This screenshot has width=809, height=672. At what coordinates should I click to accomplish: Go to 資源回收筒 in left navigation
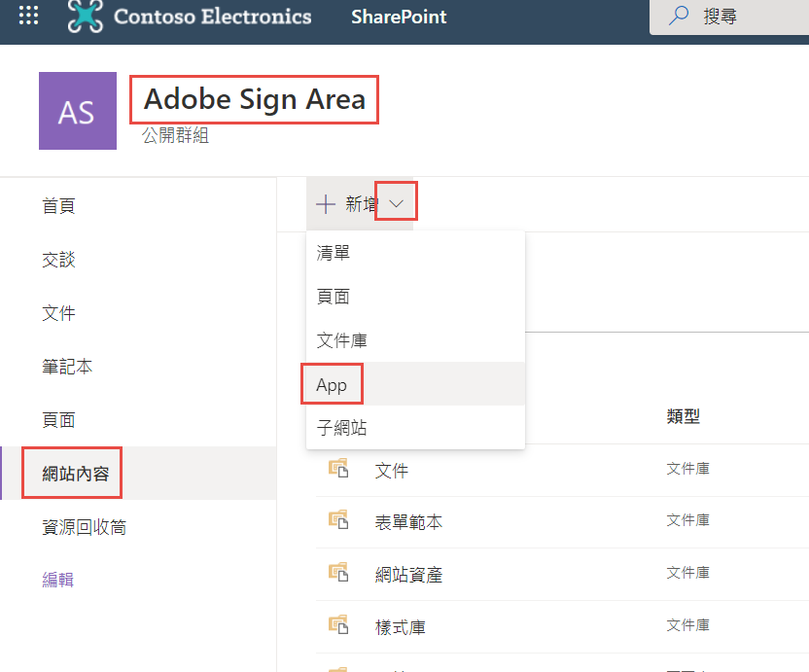(84, 527)
